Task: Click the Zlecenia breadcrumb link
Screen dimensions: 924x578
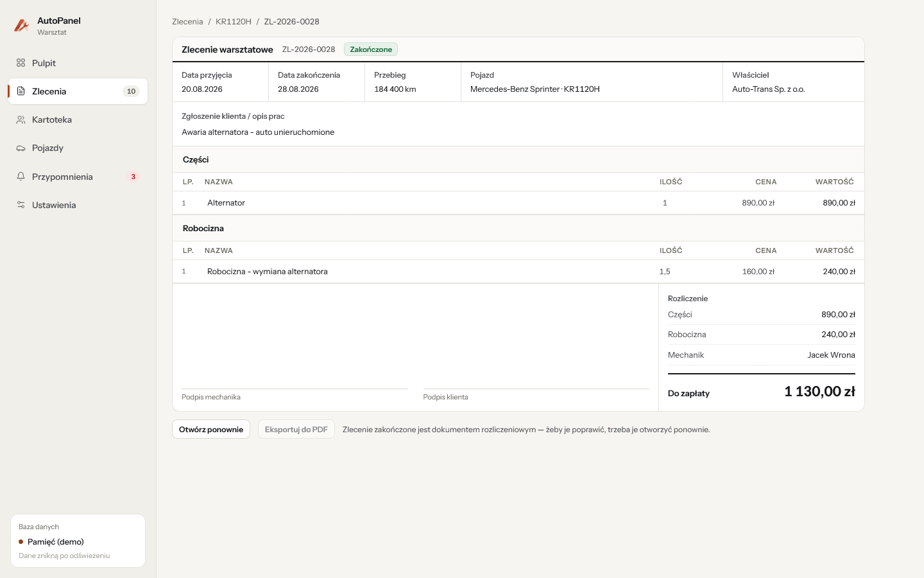Action: coord(187,22)
